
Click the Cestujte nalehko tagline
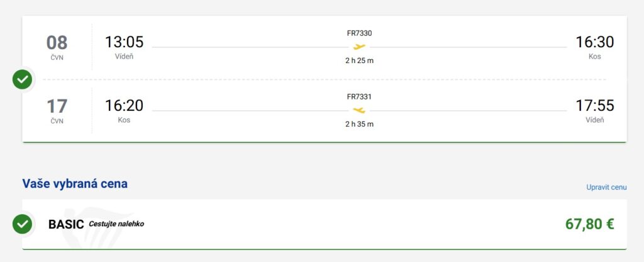(116, 224)
